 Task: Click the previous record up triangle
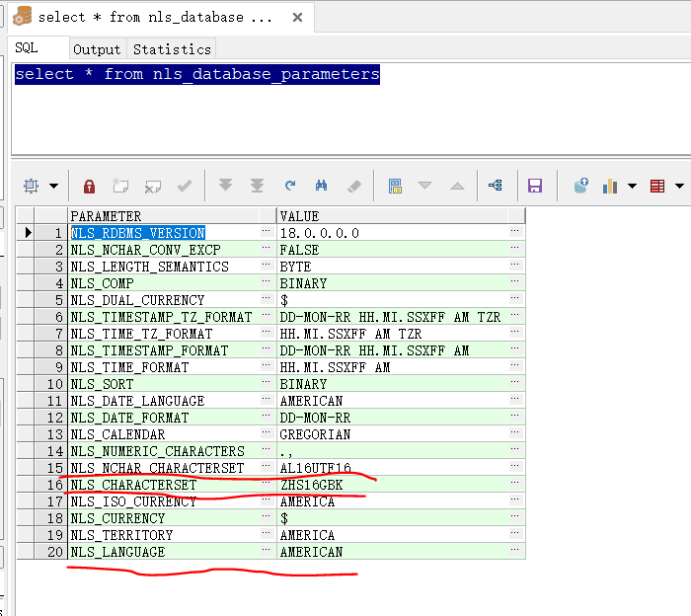[x=457, y=186]
